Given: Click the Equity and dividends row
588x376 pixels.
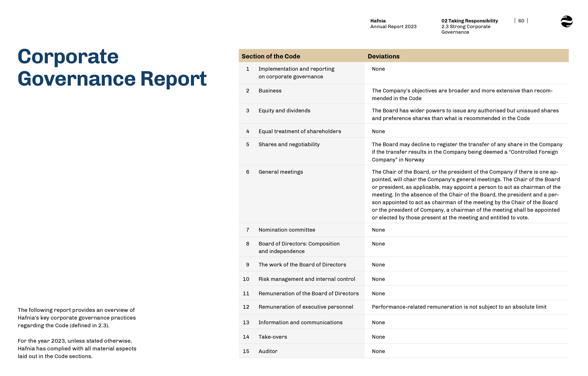Looking at the screenshot, I should coord(284,111).
